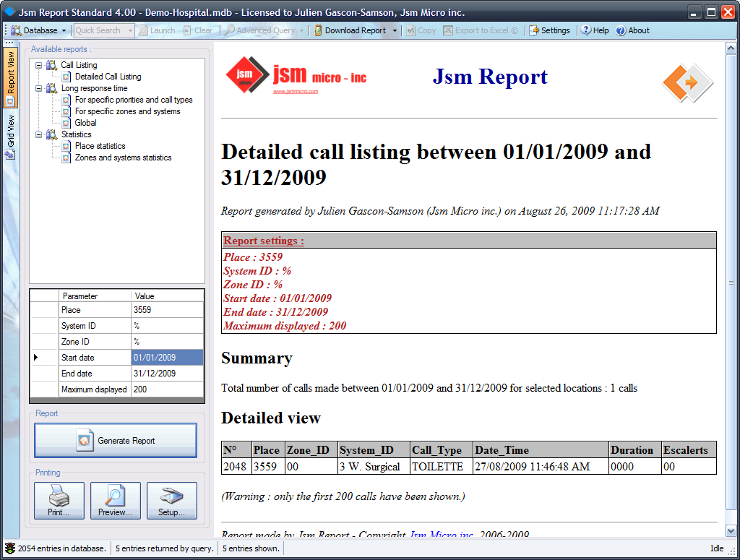Select the Global report

(85, 123)
